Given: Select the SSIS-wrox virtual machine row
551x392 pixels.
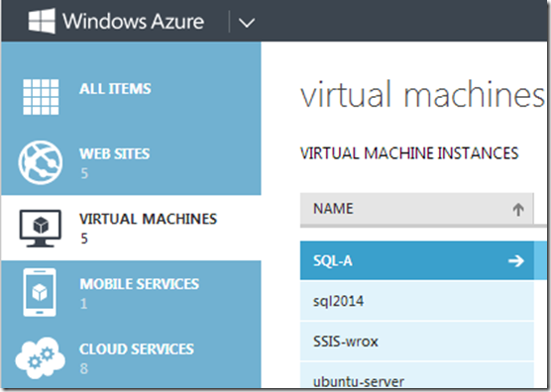Looking at the screenshot, I should pos(417,342).
